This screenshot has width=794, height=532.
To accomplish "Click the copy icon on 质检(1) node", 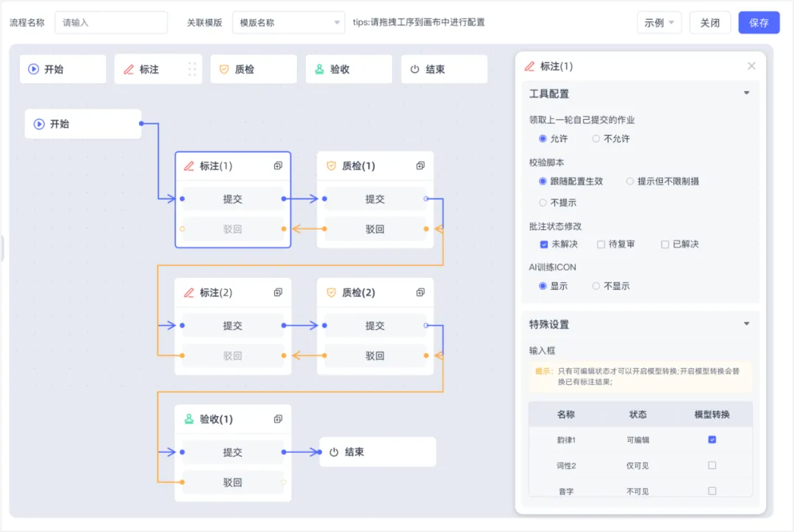I will 420,166.
